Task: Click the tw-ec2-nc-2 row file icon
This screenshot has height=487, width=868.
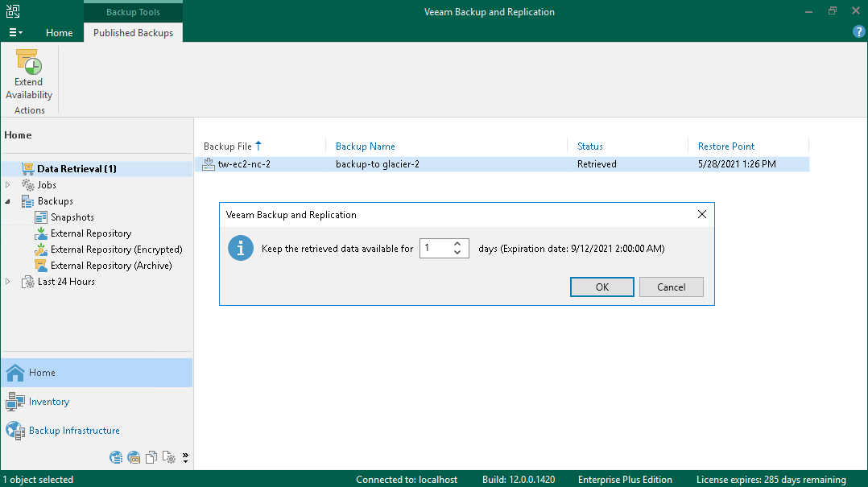Action: (x=208, y=164)
